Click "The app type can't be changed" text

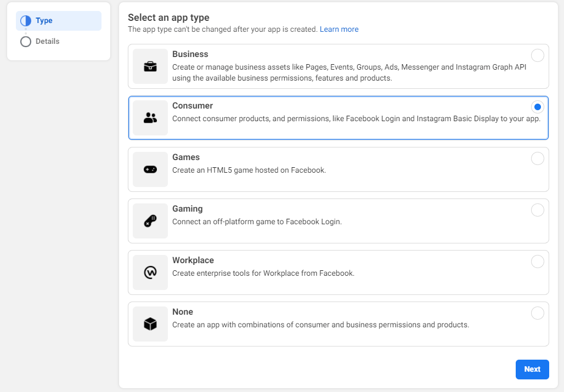tap(223, 29)
